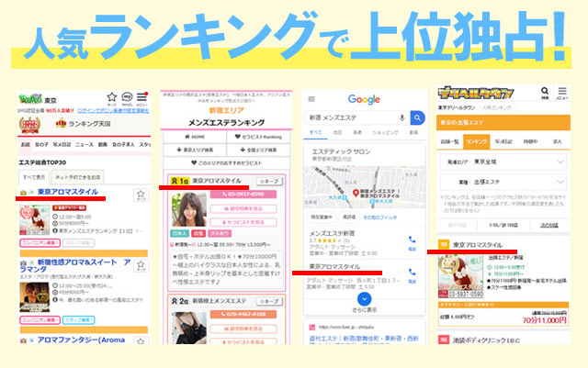Click the favicon of the fuzoku search result
Screen dimensions: 588x368
click(x=312, y=327)
